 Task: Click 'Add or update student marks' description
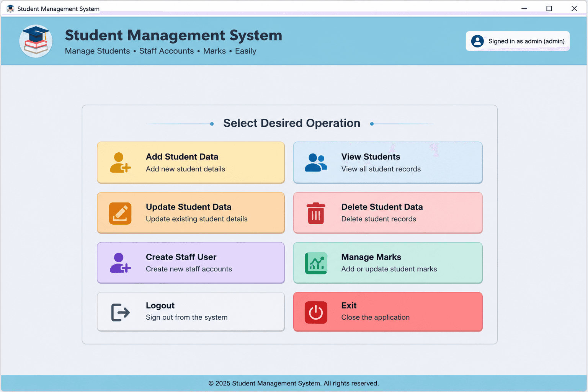(x=389, y=269)
